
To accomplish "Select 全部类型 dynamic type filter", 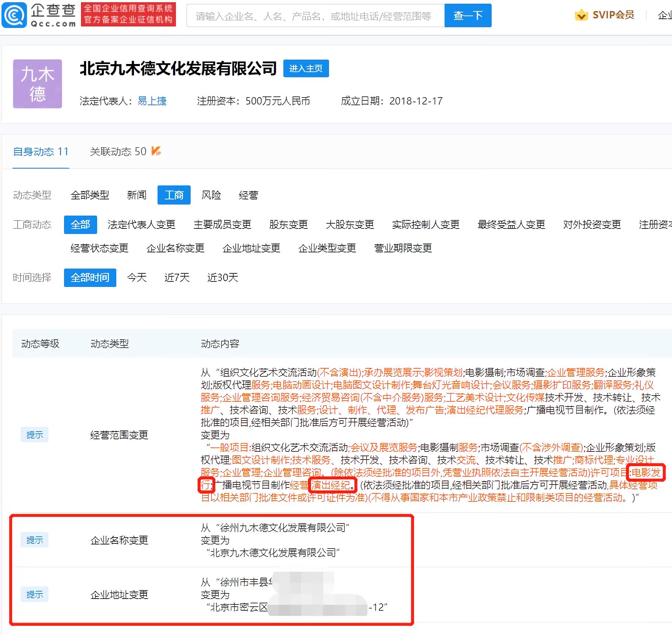I will [x=90, y=195].
